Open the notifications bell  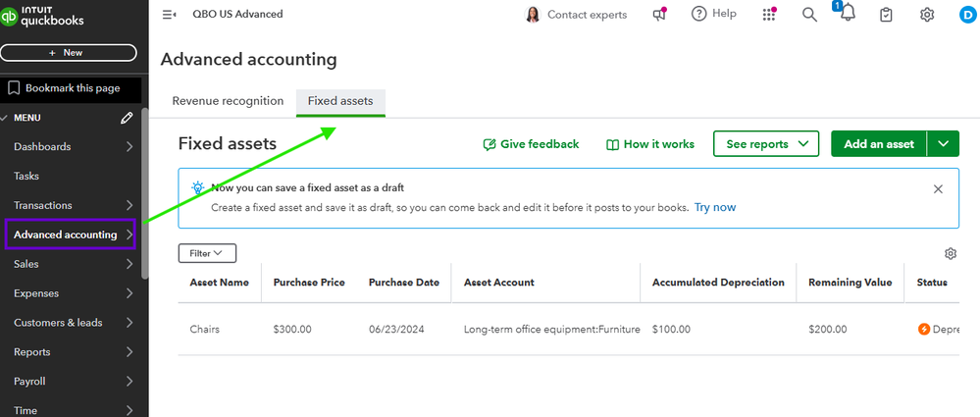[848, 15]
